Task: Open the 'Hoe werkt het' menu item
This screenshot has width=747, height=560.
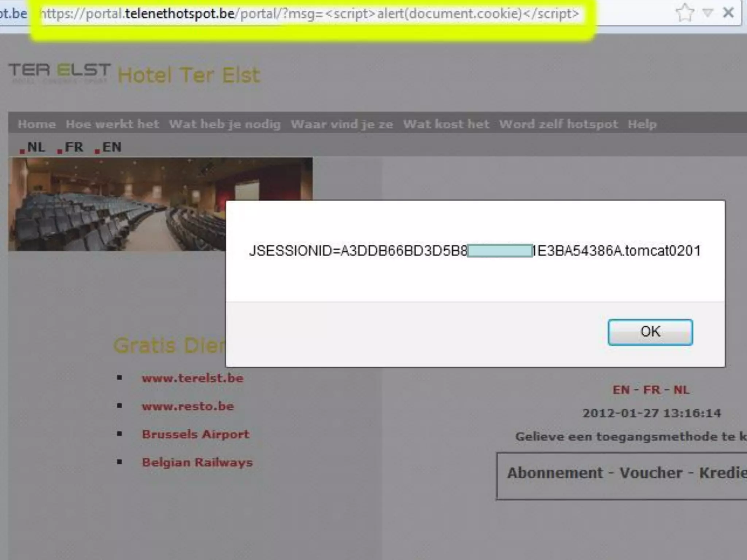Action: click(x=112, y=124)
